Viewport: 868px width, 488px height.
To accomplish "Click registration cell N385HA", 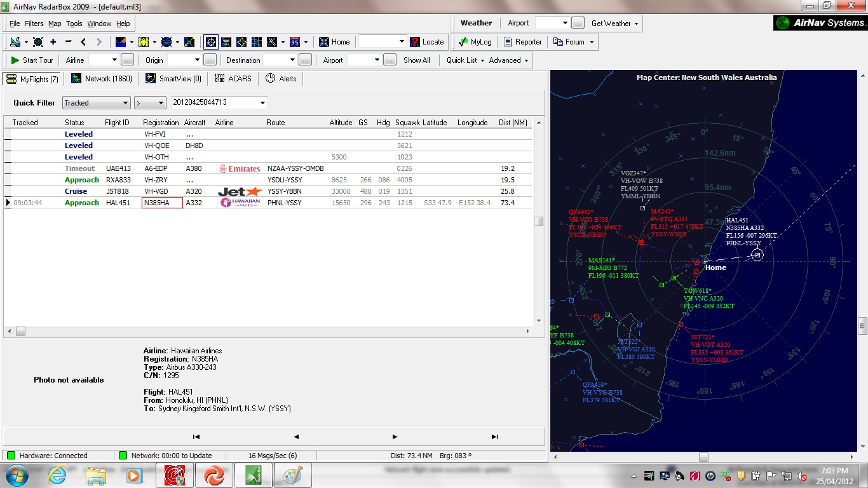I will click(x=162, y=203).
